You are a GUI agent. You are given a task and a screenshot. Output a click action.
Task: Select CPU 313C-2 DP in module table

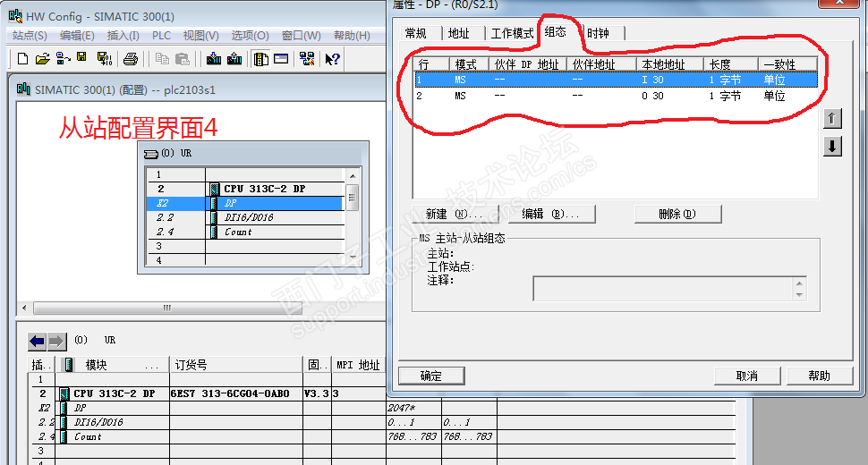tap(114, 393)
